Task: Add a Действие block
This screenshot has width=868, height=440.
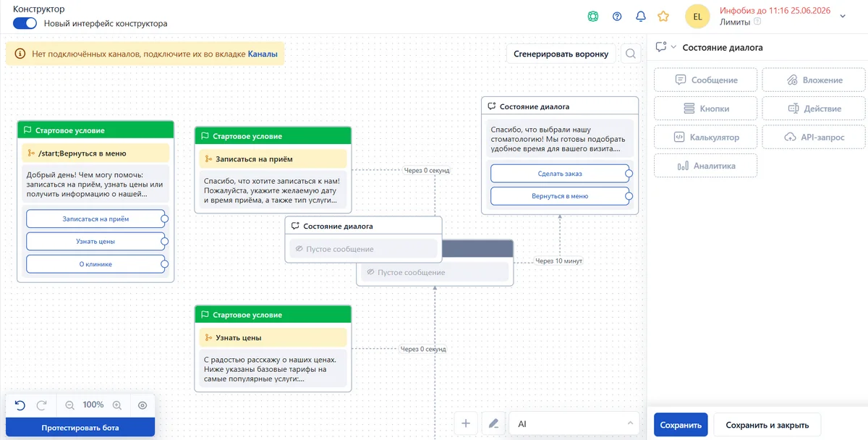Action: 814,108
